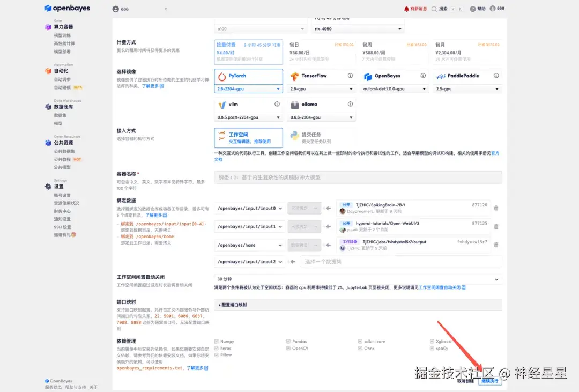579x392 pixels.
Task: Select the PyTorch image card
Action: coord(249,76)
